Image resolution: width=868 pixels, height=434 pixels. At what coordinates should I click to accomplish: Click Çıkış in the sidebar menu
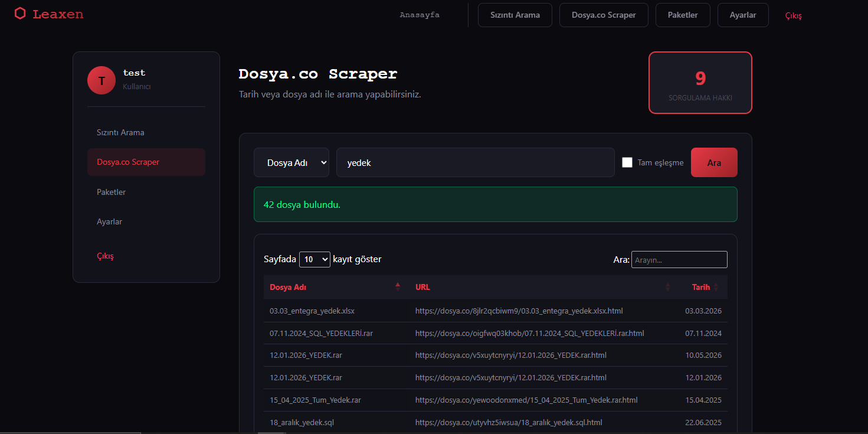[x=146, y=256]
